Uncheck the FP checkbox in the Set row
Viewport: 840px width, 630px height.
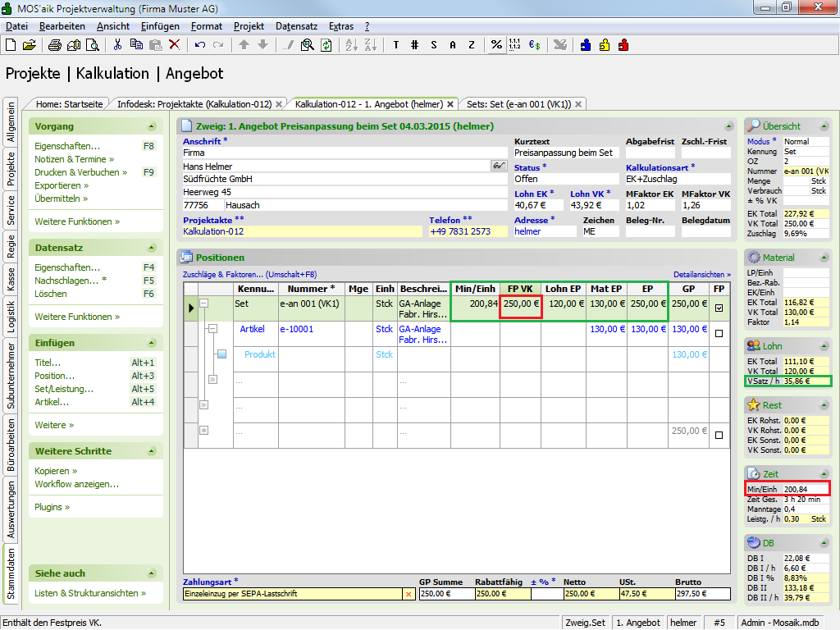click(719, 308)
